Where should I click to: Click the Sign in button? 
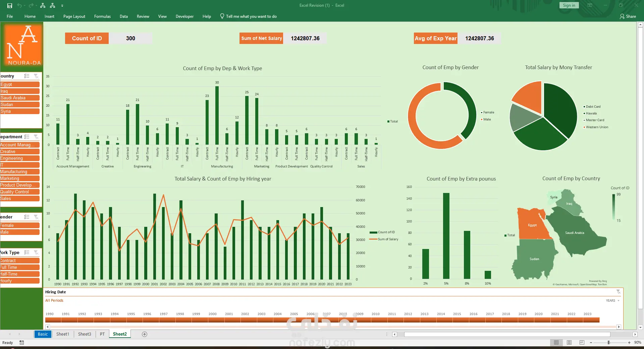(x=569, y=5)
